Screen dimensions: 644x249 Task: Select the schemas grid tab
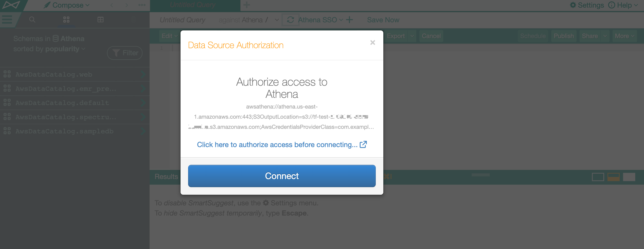click(x=66, y=20)
